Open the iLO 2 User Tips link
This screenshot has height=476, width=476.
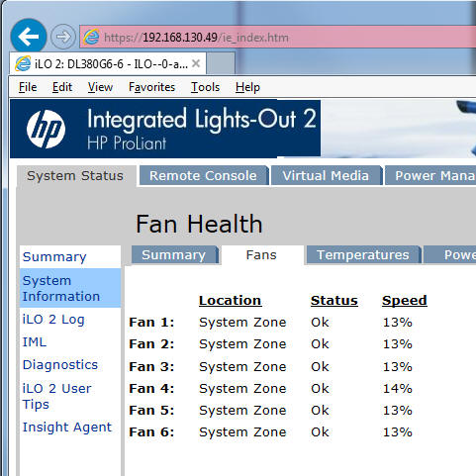[x=56, y=396]
